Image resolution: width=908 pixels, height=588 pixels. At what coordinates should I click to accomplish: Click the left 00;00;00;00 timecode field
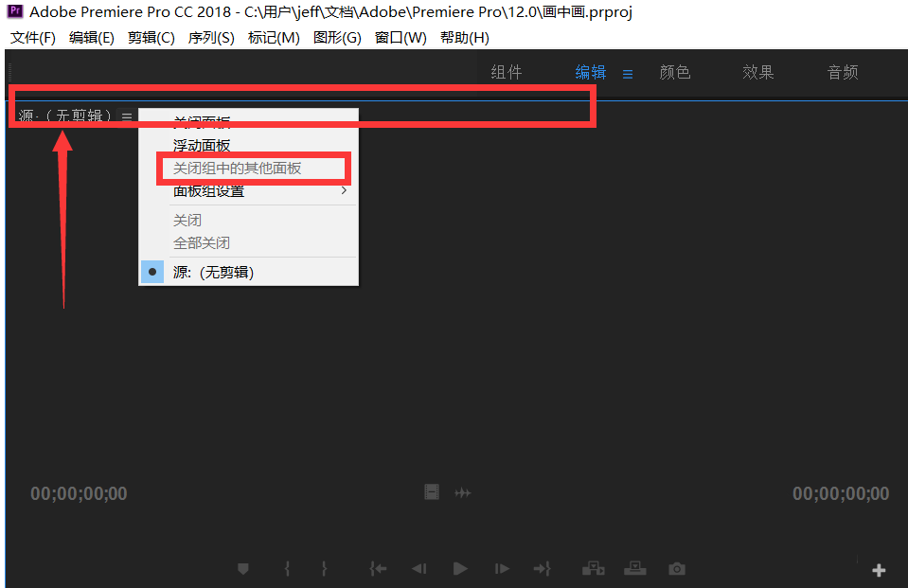click(79, 493)
